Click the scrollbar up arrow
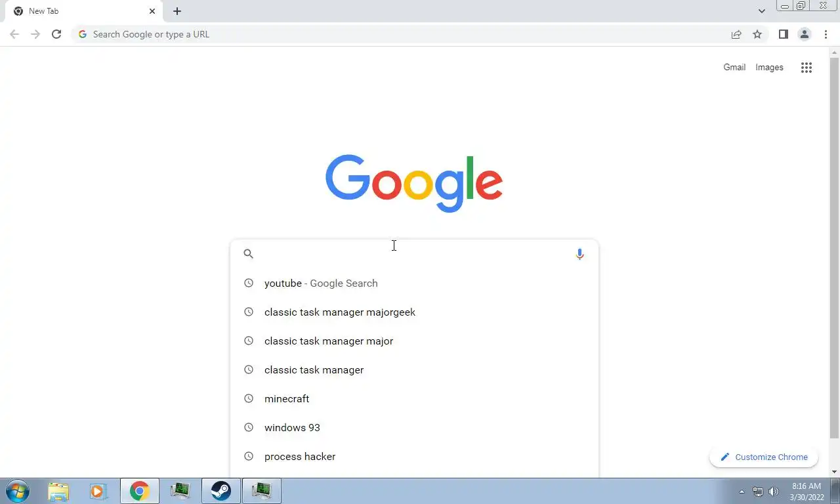Screen dimensions: 840x504 (x=834, y=51)
